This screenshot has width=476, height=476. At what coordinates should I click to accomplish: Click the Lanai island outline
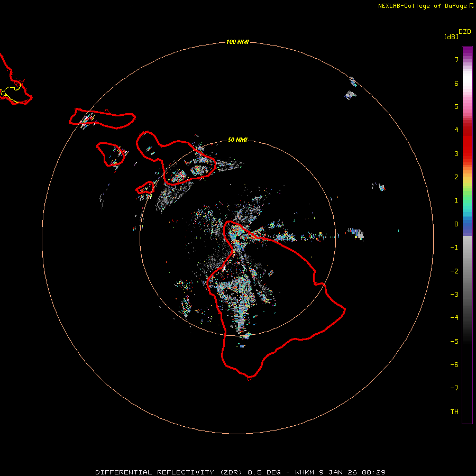110,154
